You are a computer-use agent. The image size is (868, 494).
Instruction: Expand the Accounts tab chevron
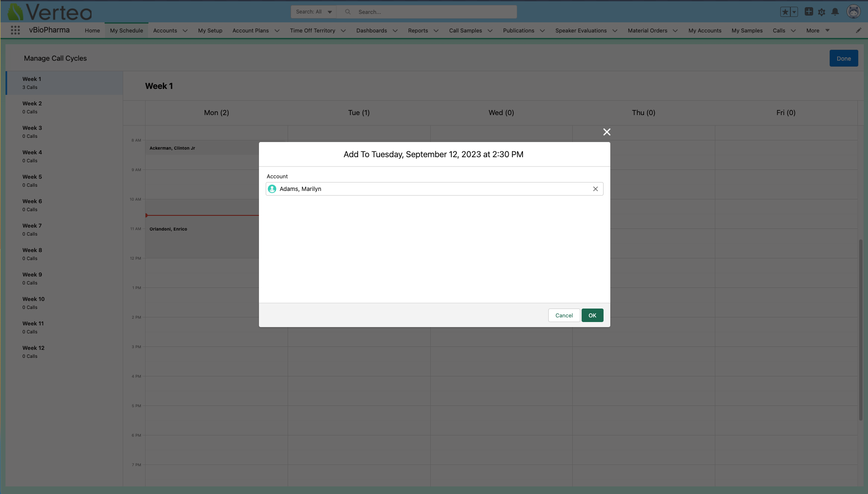coord(185,31)
